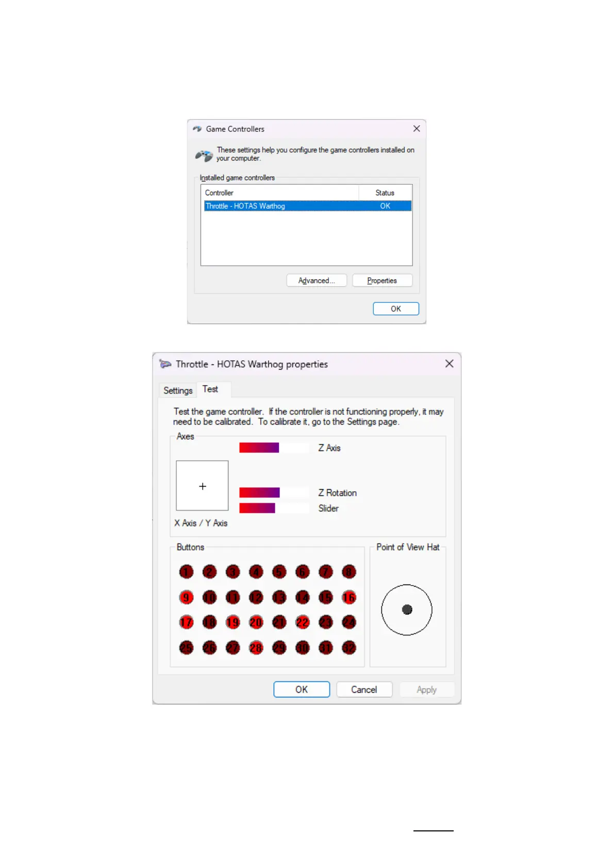Click button indicator 24
Image resolution: width=614 pixels, height=868 pixels.
(349, 622)
